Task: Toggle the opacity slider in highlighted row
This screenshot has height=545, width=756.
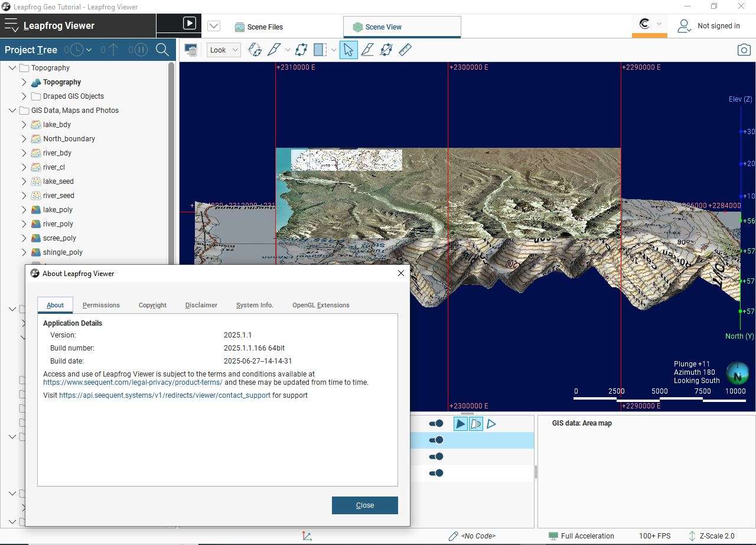Action: point(436,440)
